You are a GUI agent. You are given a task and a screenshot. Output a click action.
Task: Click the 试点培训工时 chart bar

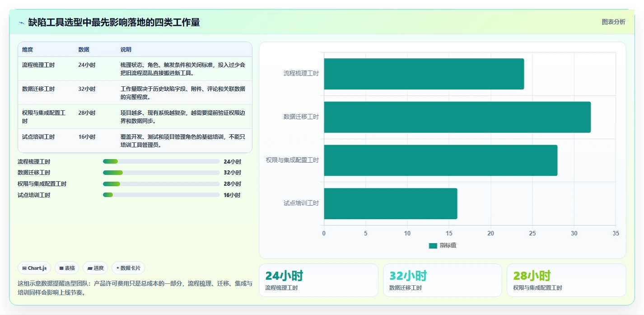391,204
